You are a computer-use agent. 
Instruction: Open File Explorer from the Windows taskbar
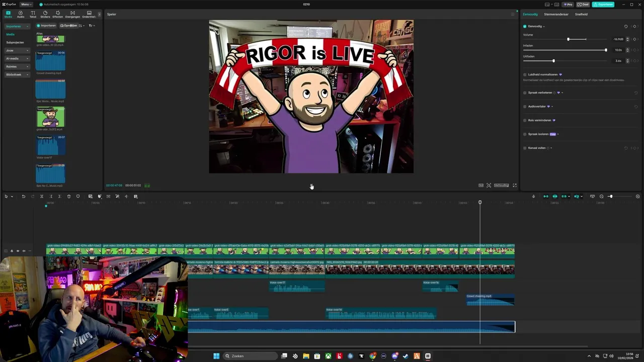(x=306, y=356)
